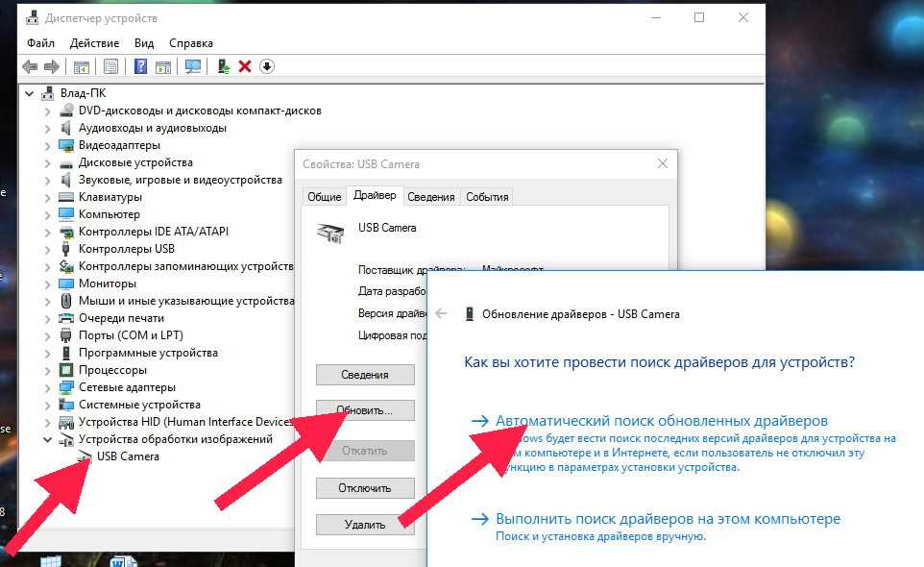Click the Back arrow in Device Manager toolbar

(30, 66)
